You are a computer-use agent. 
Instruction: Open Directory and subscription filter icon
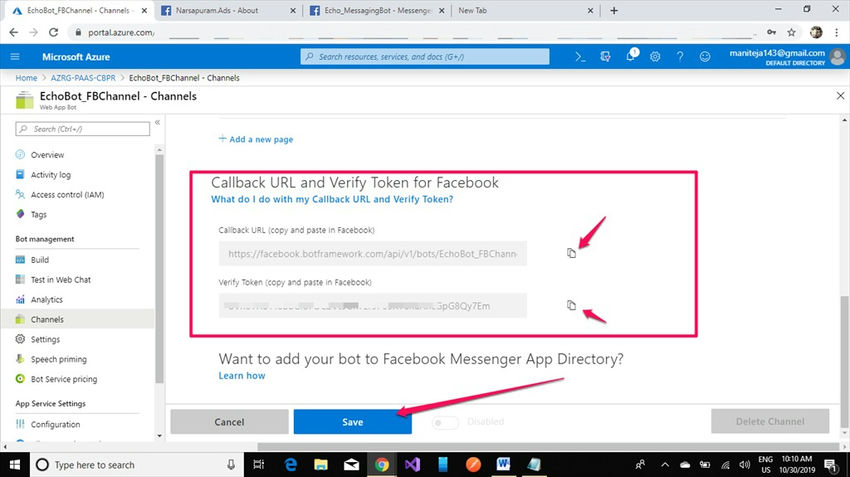click(606, 56)
